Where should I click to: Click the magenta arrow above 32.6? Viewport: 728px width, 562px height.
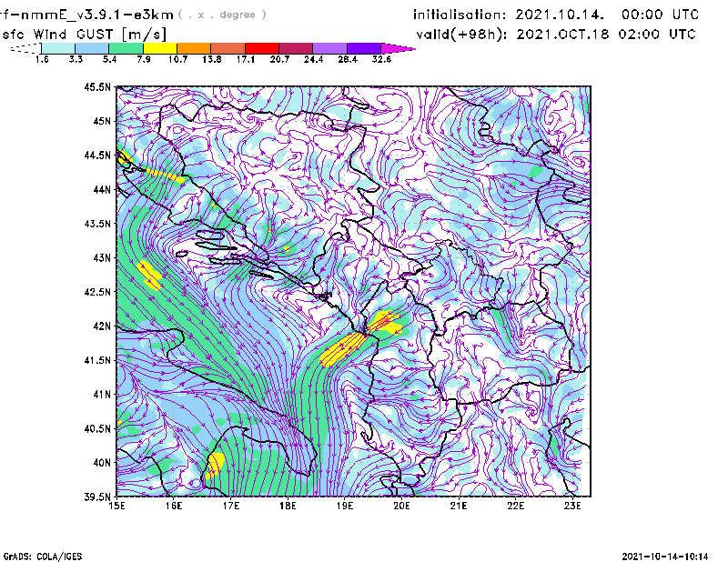point(398,48)
